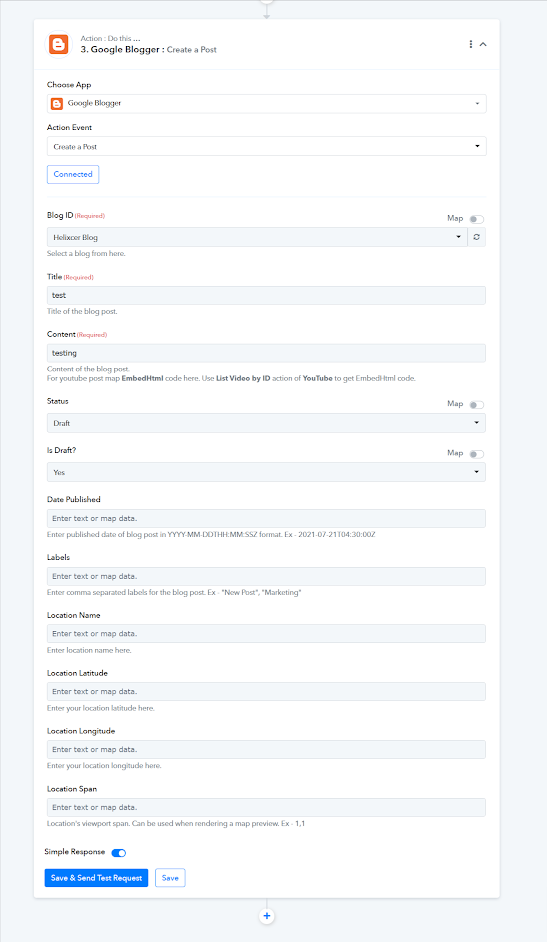
Task: Click the refresh icon next to Blog ID
Action: pos(477,237)
